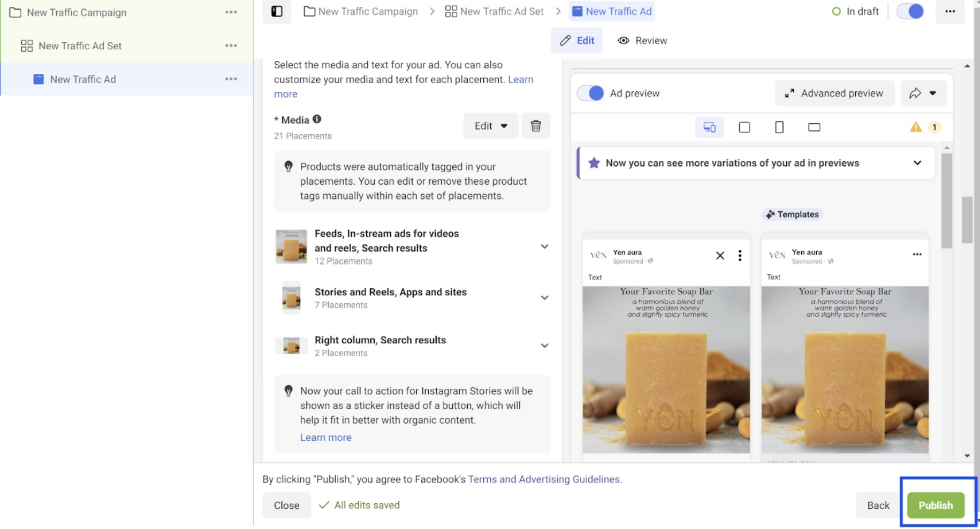The height and width of the screenshot is (529, 980).
Task: Open the three-dot menu at top right
Action: point(949,11)
